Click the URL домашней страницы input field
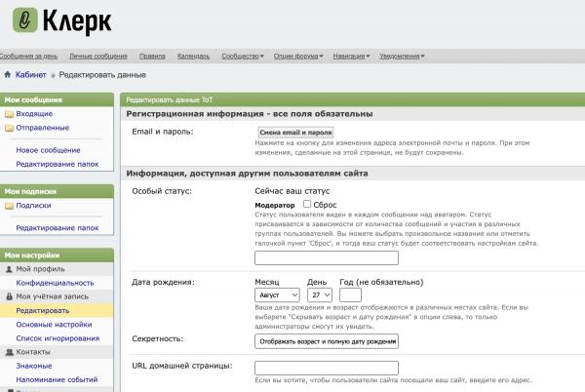 pyautogui.click(x=327, y=368)
